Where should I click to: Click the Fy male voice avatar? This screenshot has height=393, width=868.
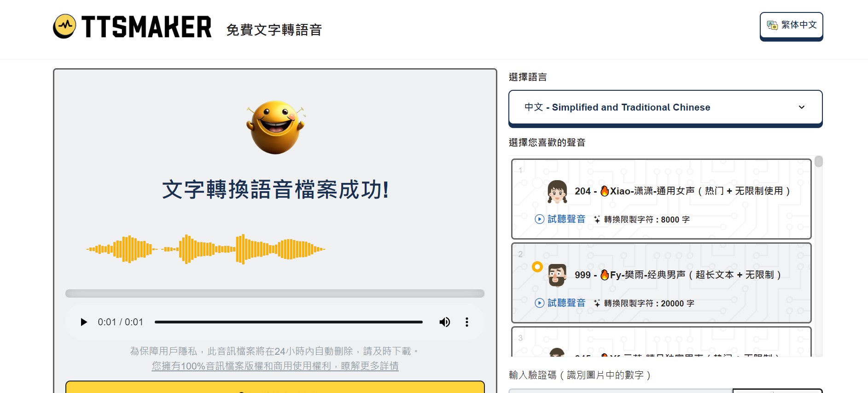[x=557, y=276]
